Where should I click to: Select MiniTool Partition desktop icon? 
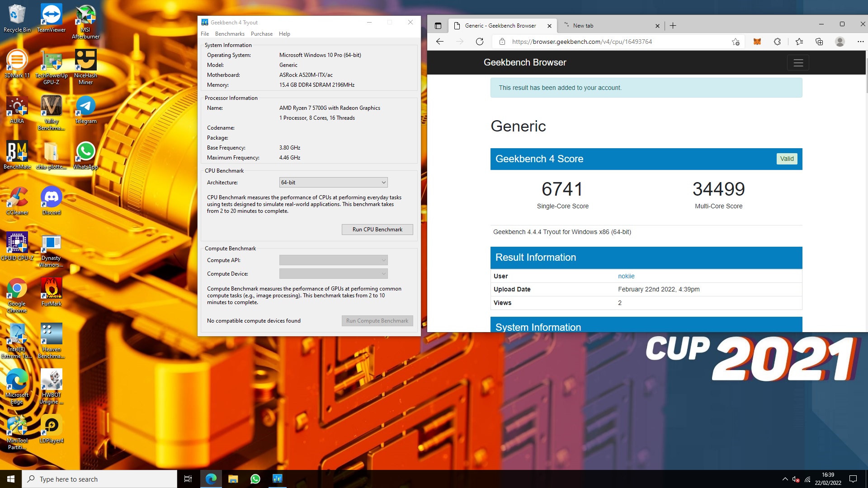[17, 432]
